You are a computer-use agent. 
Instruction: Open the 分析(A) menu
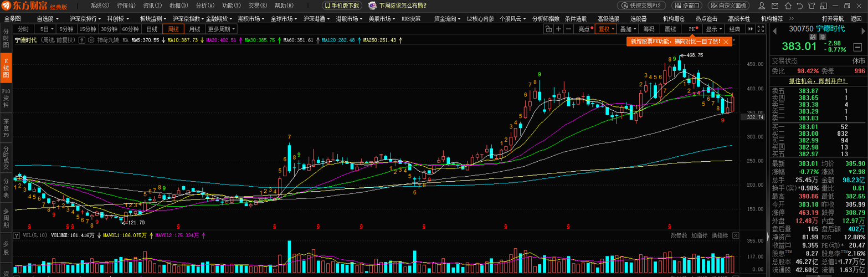[206, 6]
